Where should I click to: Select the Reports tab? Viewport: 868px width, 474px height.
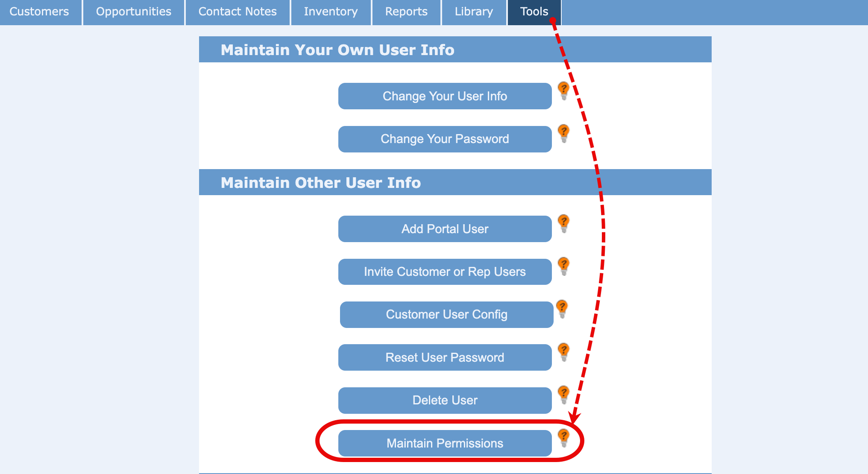pyautogui.click(x=406, y=12)
